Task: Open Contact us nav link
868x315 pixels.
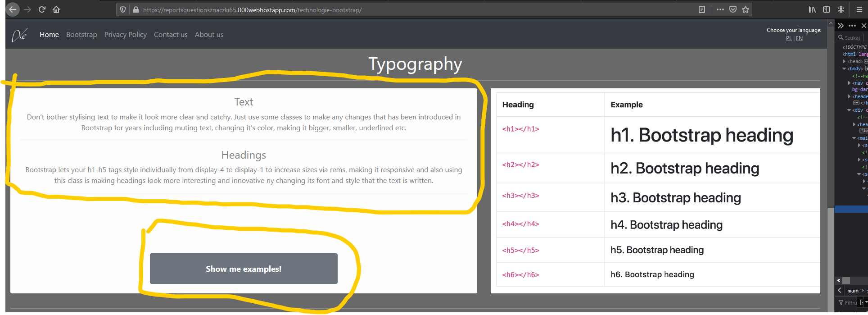Action: [171, 35]
